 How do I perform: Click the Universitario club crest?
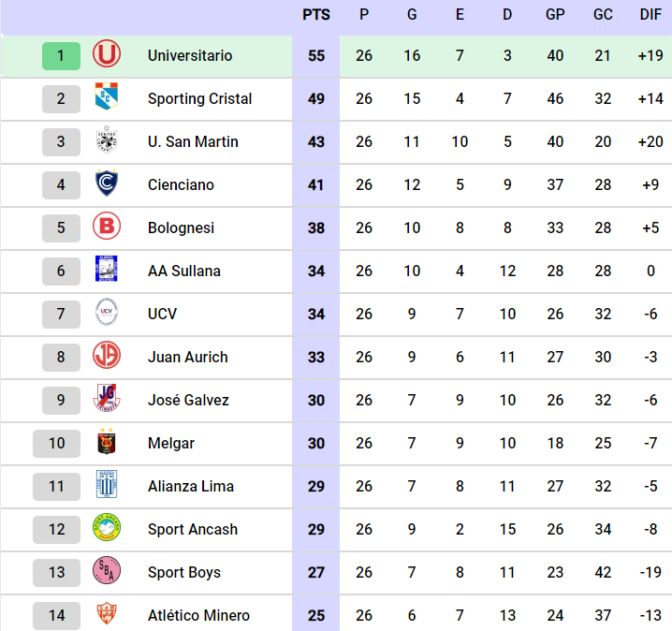point(107,56)
